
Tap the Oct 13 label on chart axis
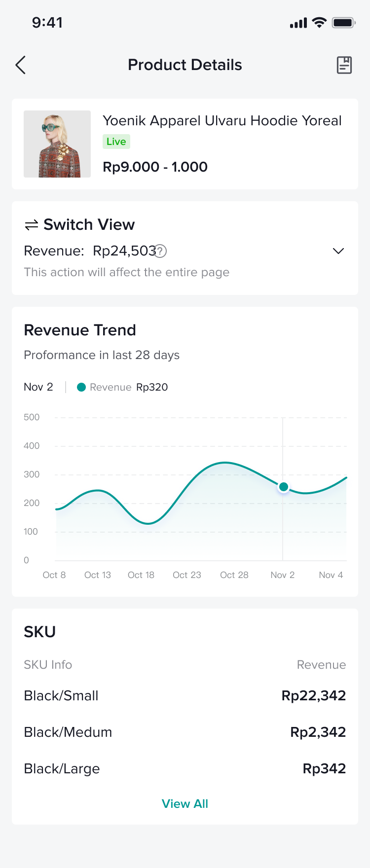98,575
